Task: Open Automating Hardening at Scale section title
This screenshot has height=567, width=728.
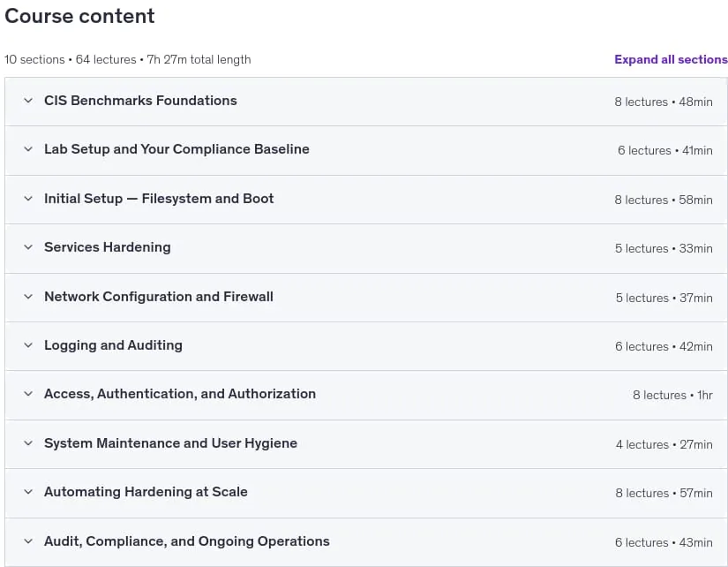Action: click(x=146, y=492)
